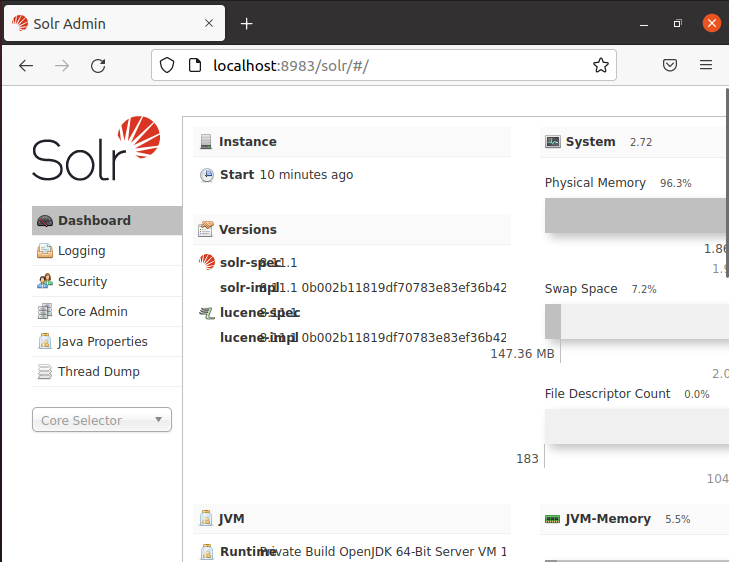Click the Dashboard gauge icon
The width and height of the screenshot is (729, 562).
coord(45,221)
